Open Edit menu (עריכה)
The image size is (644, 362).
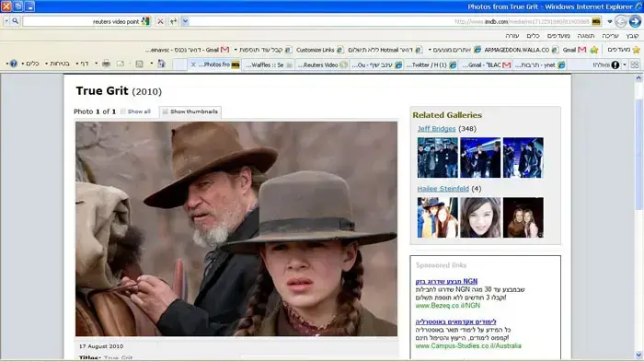click(610, 36)
